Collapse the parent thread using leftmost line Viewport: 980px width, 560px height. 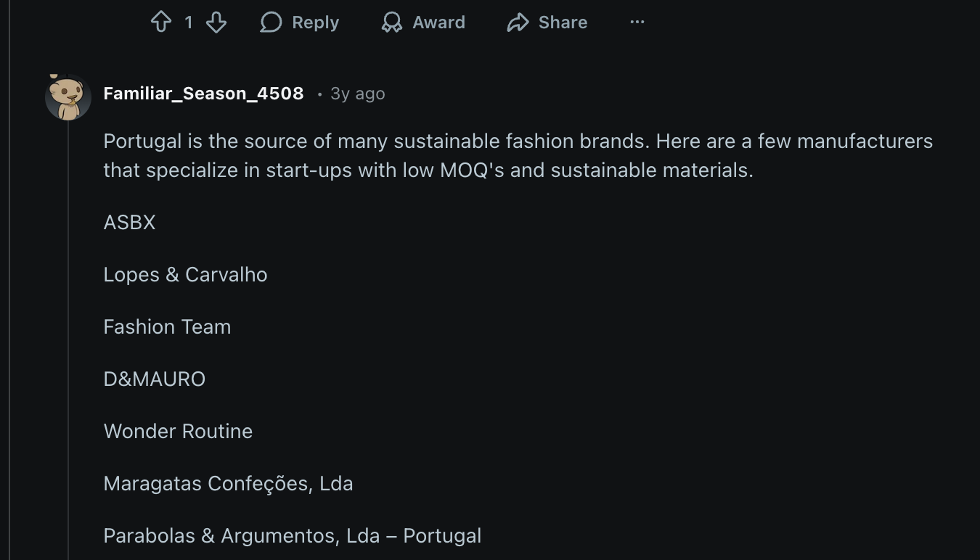pyautogui.click(x=10, y=290)
